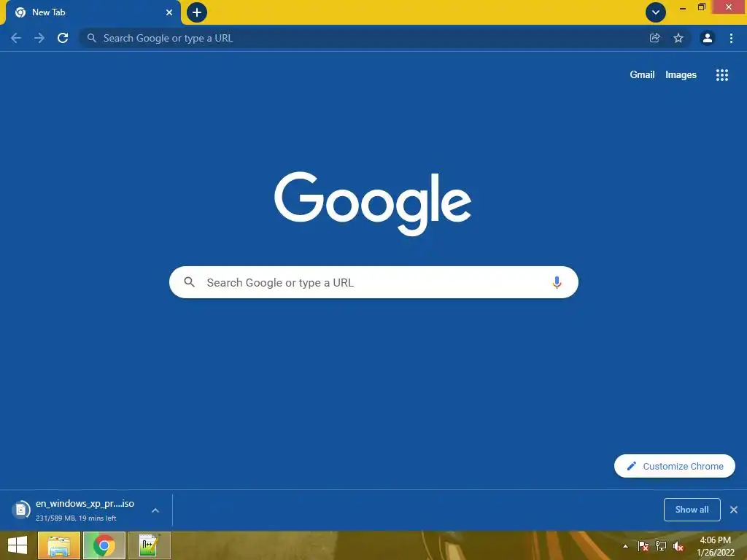The width and height of the screenshot is (747, 560).
Task: Open the tab search dropdown arrow
Action: [x=656, y=12]
